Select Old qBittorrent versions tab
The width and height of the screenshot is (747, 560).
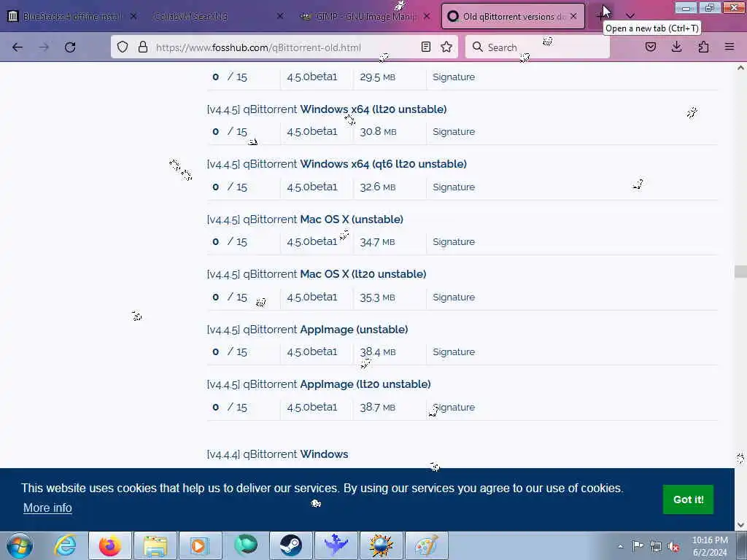[513, 16]
